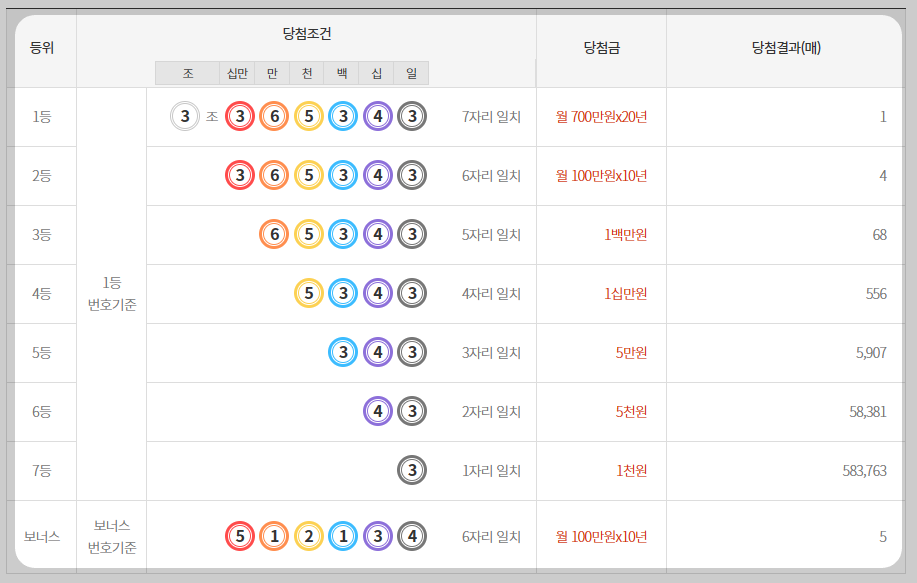Screen dimensions: 917x583
Task: Select the red 3 ball in the 2등 row
Action: 240,175
